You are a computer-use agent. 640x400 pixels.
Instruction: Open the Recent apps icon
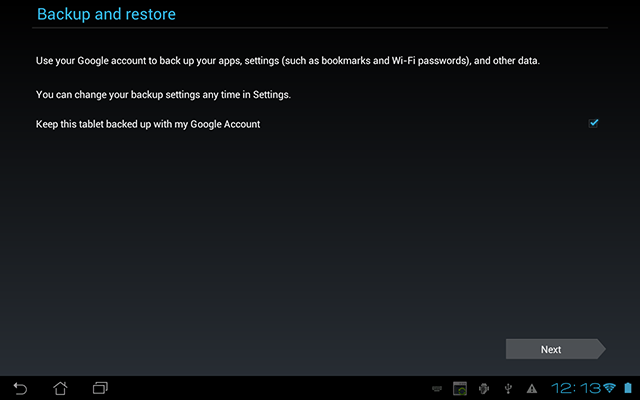pyautogui.click(x=100, y=388)
